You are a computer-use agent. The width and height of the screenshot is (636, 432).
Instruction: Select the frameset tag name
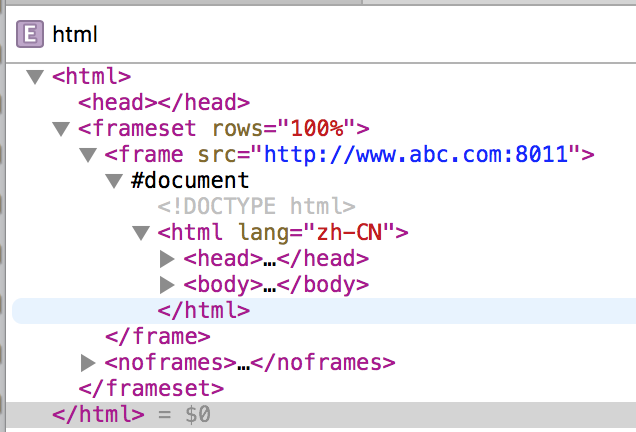tap(144, 129)
